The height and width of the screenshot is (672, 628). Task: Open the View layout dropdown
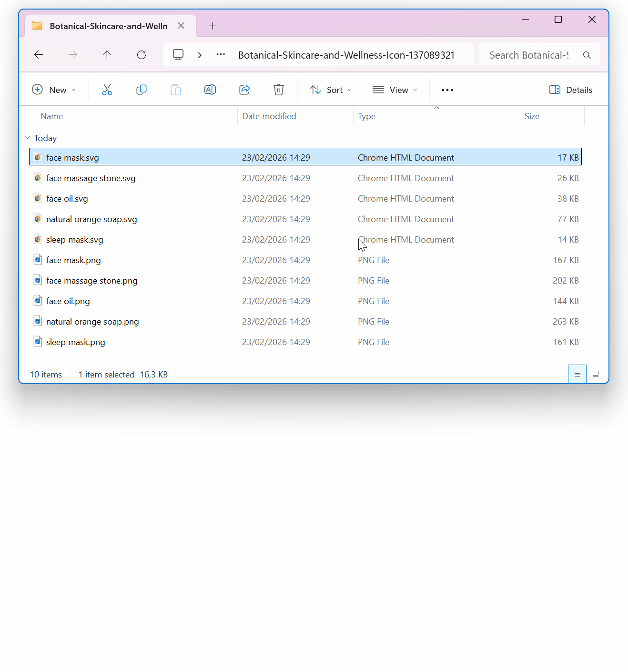pyautogui.click(x=395, y=90)
